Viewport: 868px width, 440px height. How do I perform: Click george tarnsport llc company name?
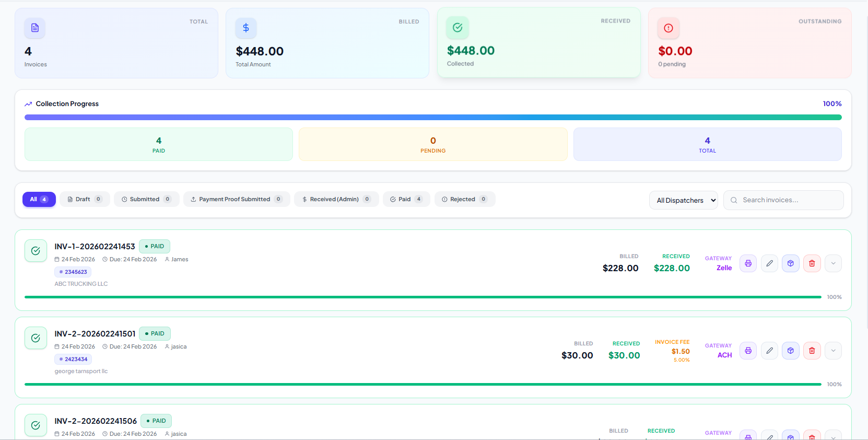click(81, 371)
